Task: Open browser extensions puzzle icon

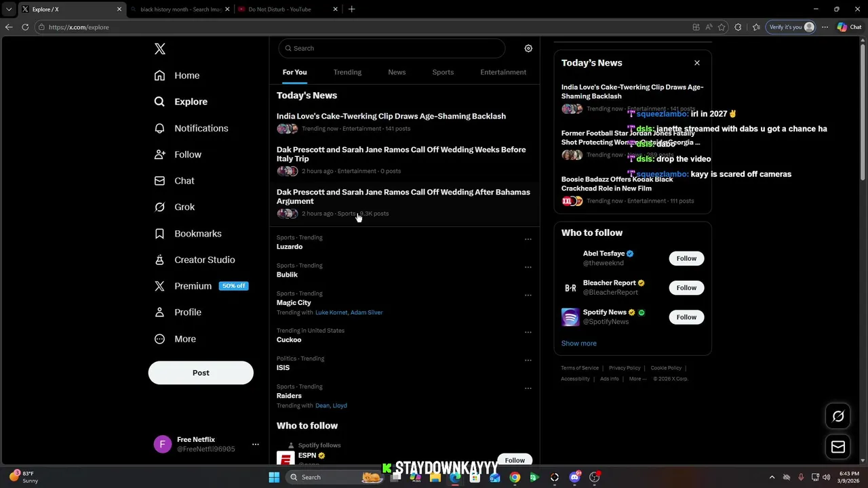Action: pyautogui.click(x=738, y=27)
